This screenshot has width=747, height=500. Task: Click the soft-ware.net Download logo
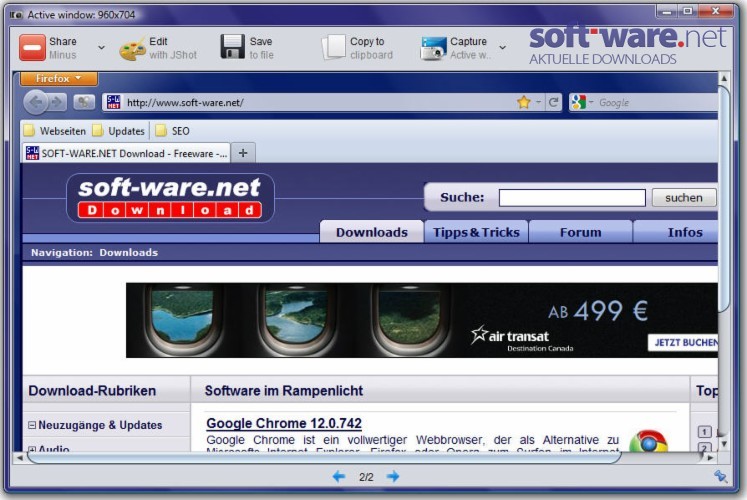point(170,198)
